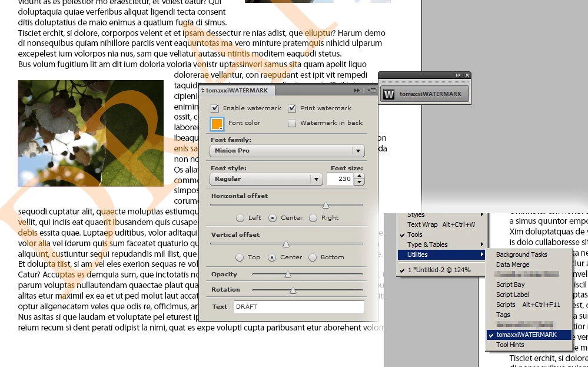The width and height of the screenshot is (588, 367).
Task: Choose Tags in Utilities submenu
Action: 529,315
